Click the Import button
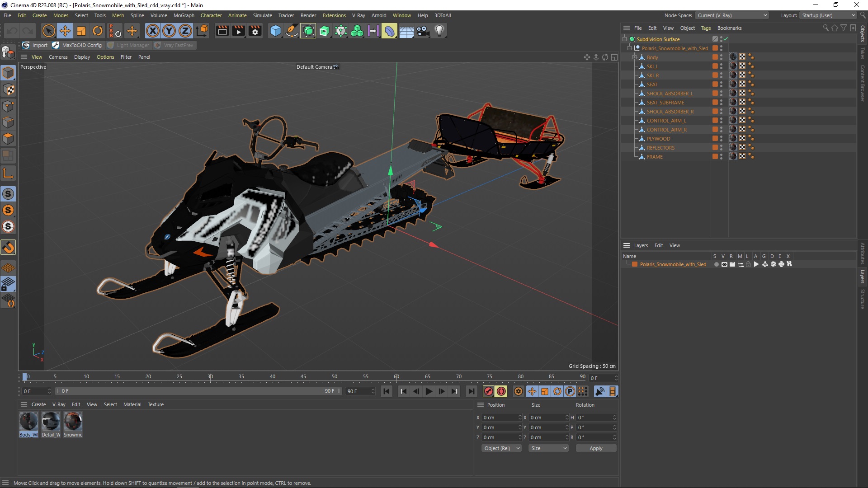868x488 pixels. [x=35, y=45]
